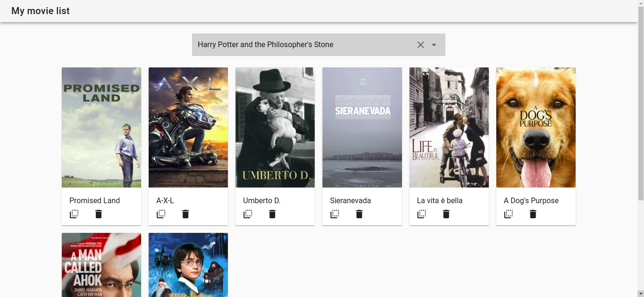Click the 'La vita è bella' title text
This screenshot has height=297, width=644.
tap(440, 200)
